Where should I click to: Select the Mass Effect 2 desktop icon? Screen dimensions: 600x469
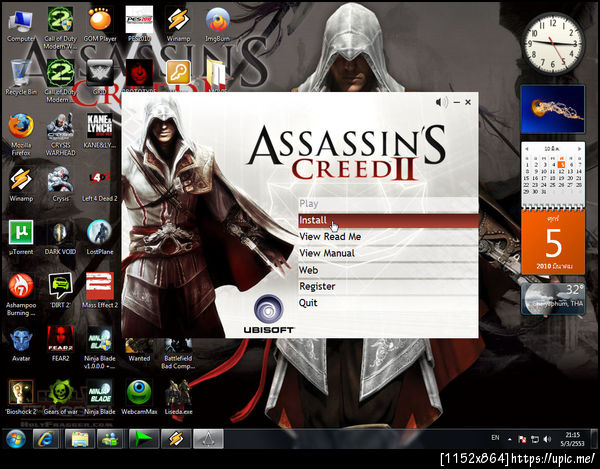point(99,291)
